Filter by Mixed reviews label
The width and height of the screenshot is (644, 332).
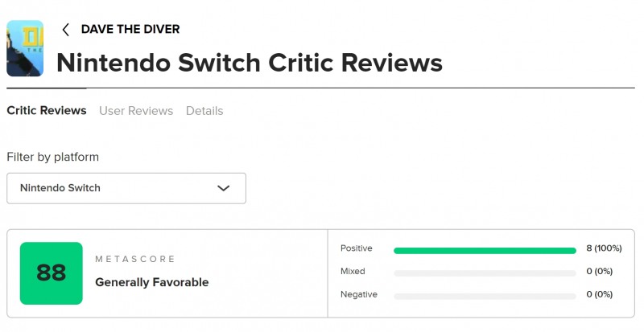click(353, 272)
